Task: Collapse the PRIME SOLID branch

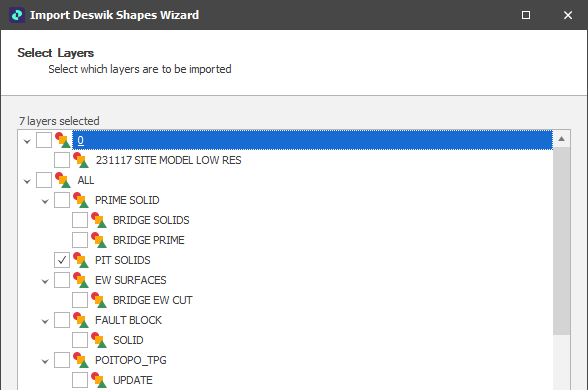Action: (45, 201)
